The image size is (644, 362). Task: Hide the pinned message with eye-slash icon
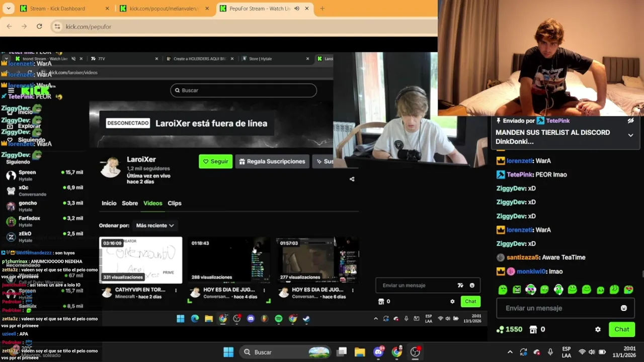(x=630, y=121)
